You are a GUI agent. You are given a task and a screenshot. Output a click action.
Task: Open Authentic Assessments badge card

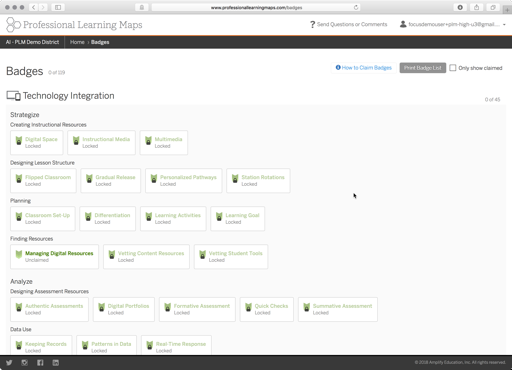coord(49,309)
